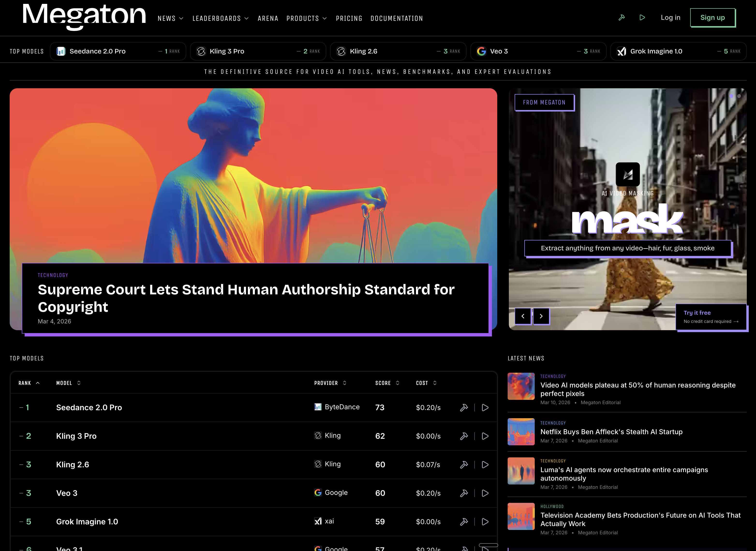Click the xai logo on the Grok Imagine row
This screenshot has height=551, width=756.
(x=318, y=521)
